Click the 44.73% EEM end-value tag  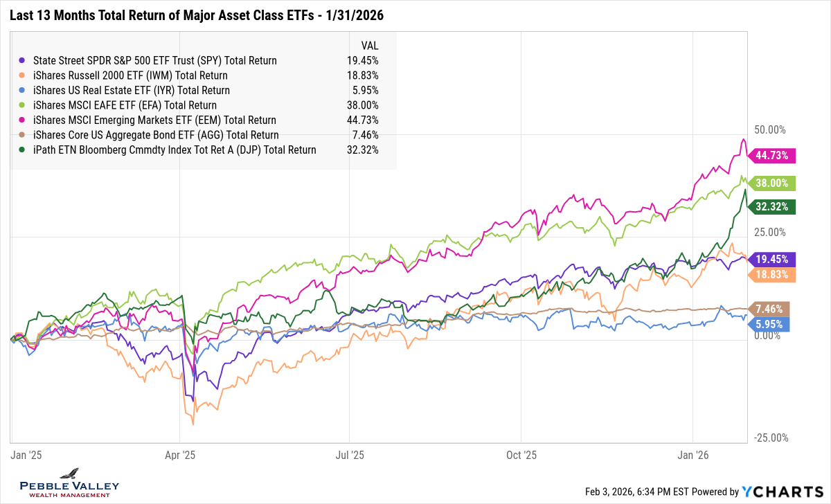(771, 156)
